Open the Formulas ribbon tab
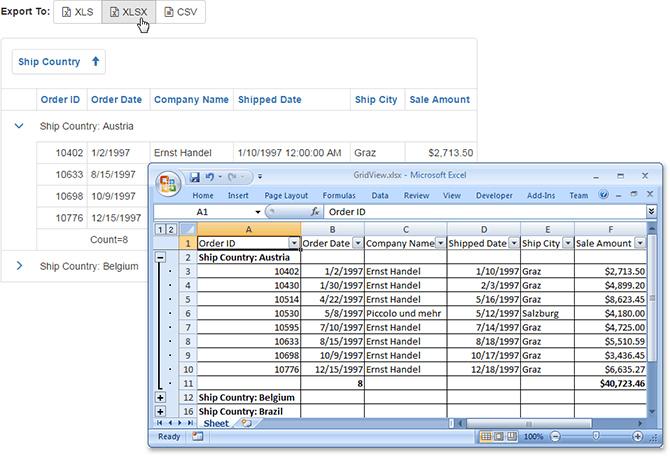Image resolution: width=670 pixels, height=456 pixels. (339, 195)
